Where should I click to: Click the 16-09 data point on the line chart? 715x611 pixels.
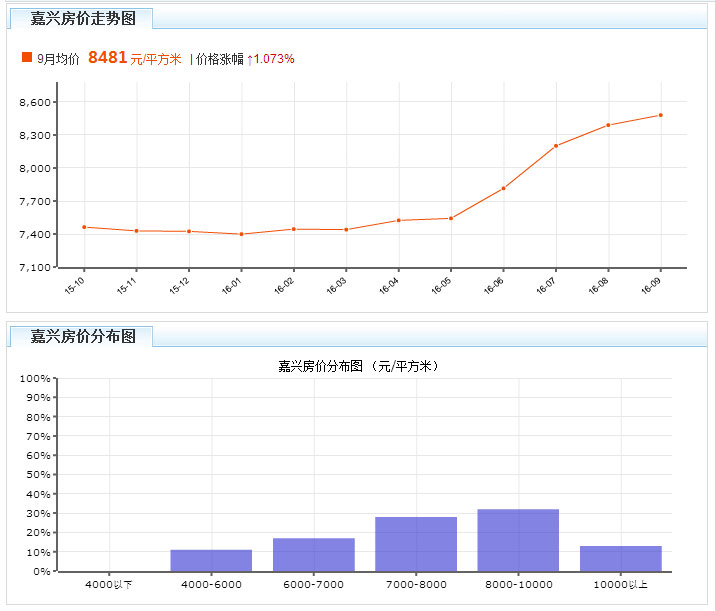[660, 115]
